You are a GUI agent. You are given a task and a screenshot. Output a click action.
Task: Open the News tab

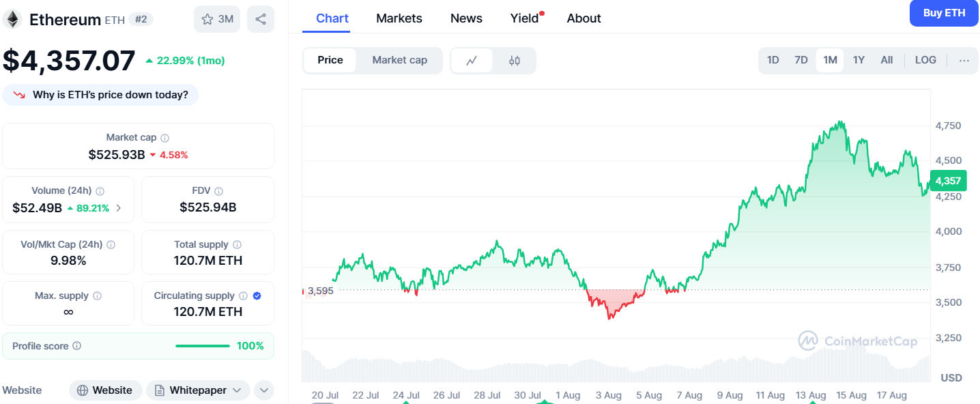466,18
